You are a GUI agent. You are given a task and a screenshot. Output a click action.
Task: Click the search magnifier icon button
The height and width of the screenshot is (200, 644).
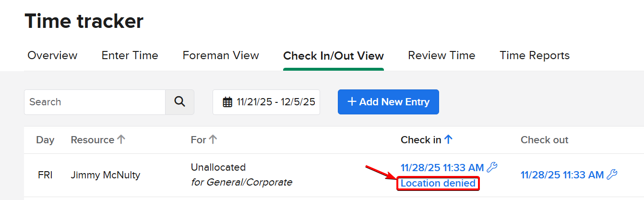coord(180,102)
